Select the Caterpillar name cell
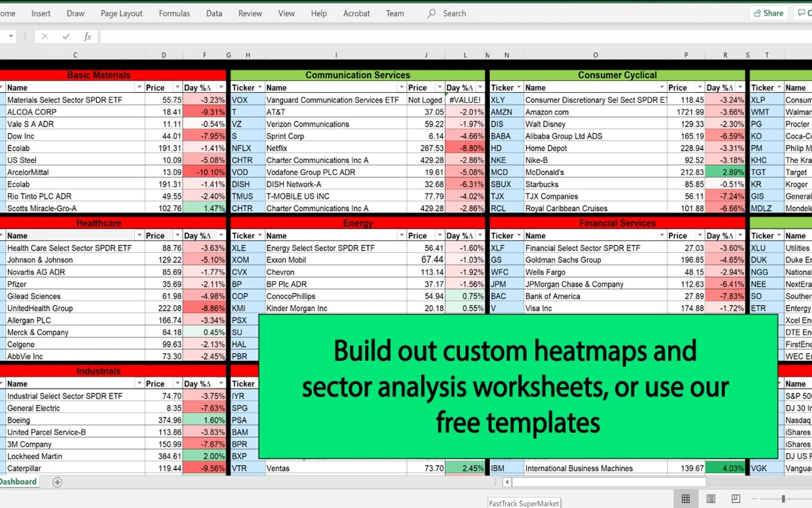The width and height of the screenshot is (812, 508). (75, 468)
